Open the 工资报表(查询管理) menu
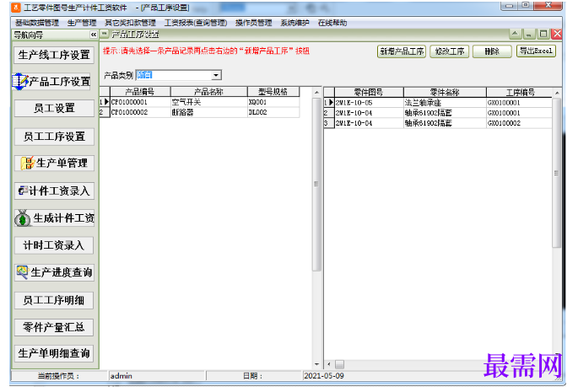The height and width of the screenshot is (392, 578). tap(196, 23)
